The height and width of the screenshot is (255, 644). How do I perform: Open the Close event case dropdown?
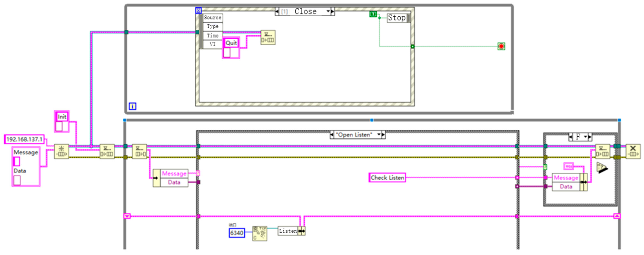click(x=328, y=11)
